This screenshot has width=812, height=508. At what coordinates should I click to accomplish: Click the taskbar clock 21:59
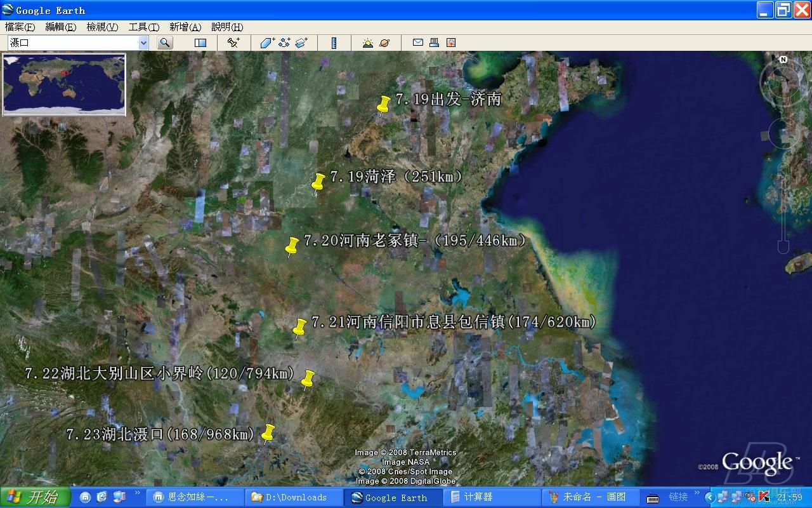(790, 497)
